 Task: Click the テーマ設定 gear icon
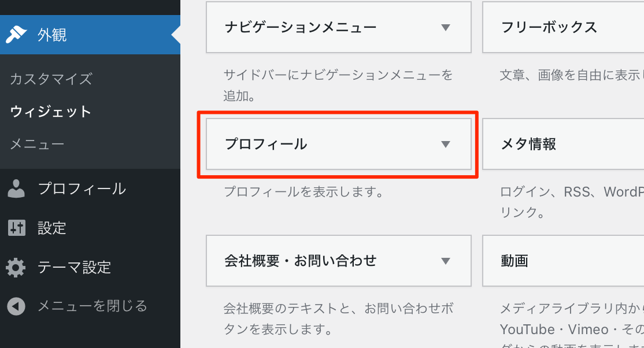pos(16,268)
